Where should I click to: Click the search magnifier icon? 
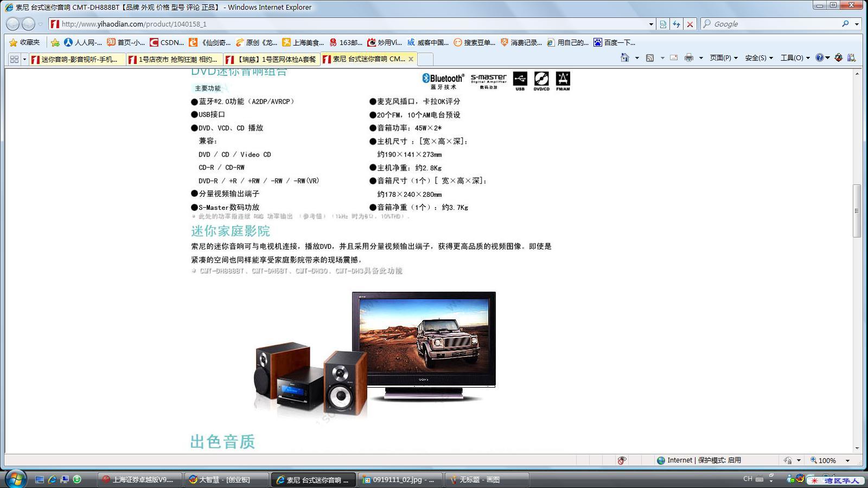(845, 24)
